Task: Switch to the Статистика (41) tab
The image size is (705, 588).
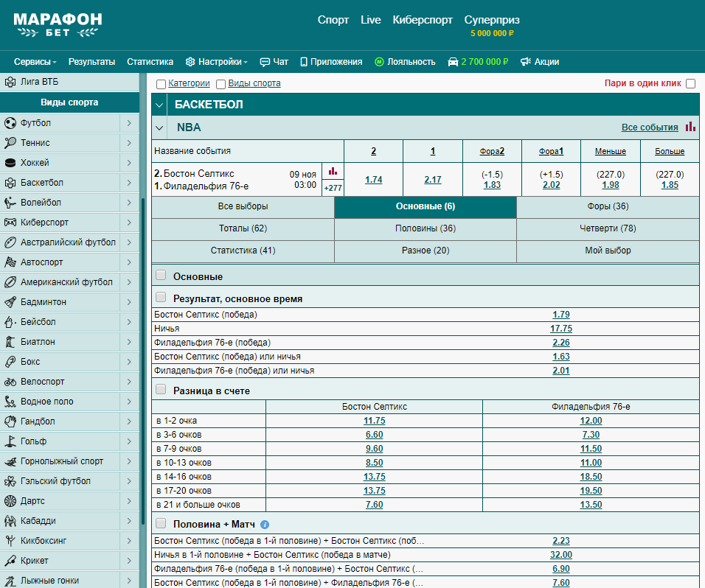Action: coord(243,251)
